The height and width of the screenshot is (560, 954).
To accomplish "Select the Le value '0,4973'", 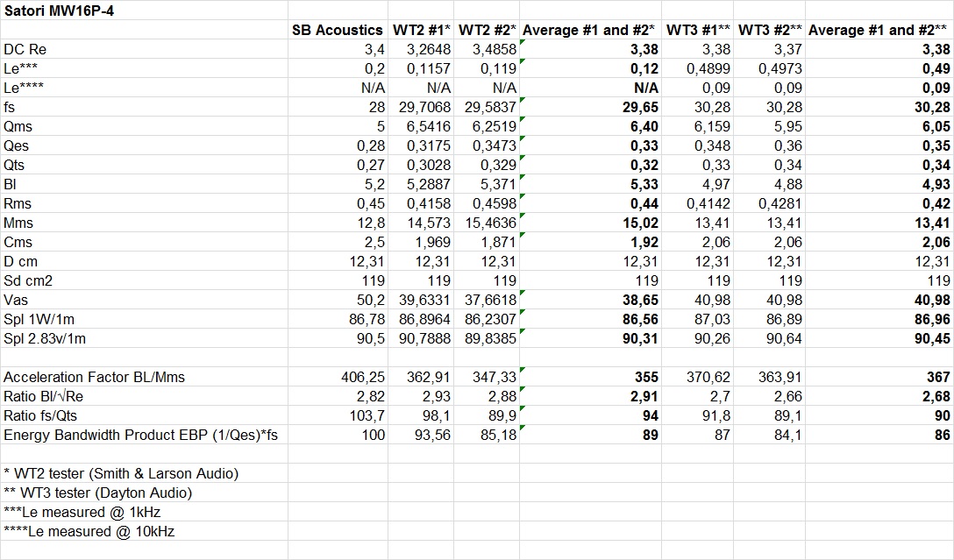I will (780, 68).
